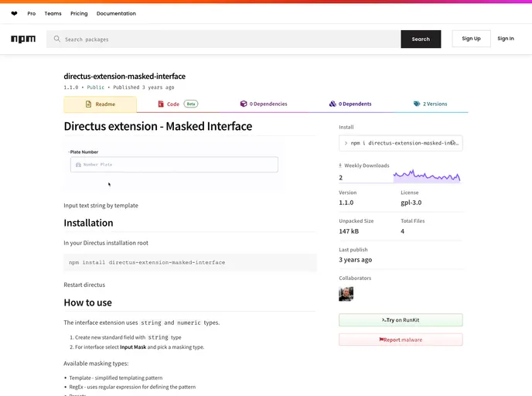Click 'Published 3 years ago' text

pyautogui.click(x=144, y=87)
